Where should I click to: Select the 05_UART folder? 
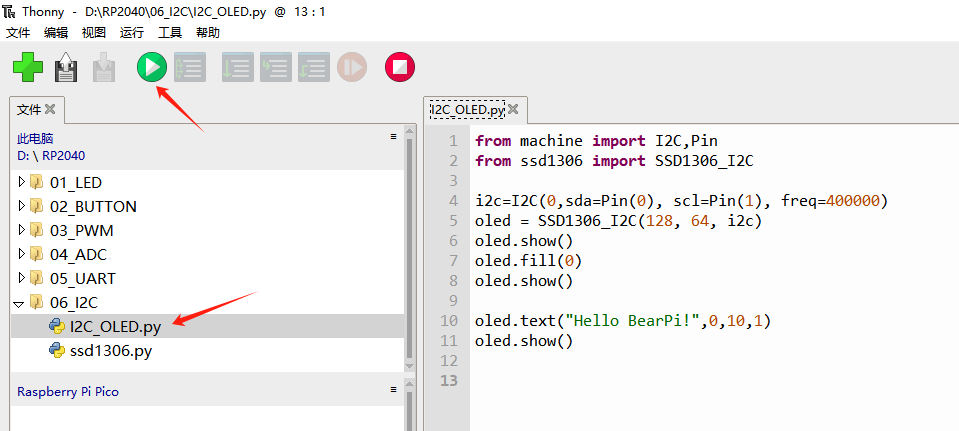(x=83, y=279)
